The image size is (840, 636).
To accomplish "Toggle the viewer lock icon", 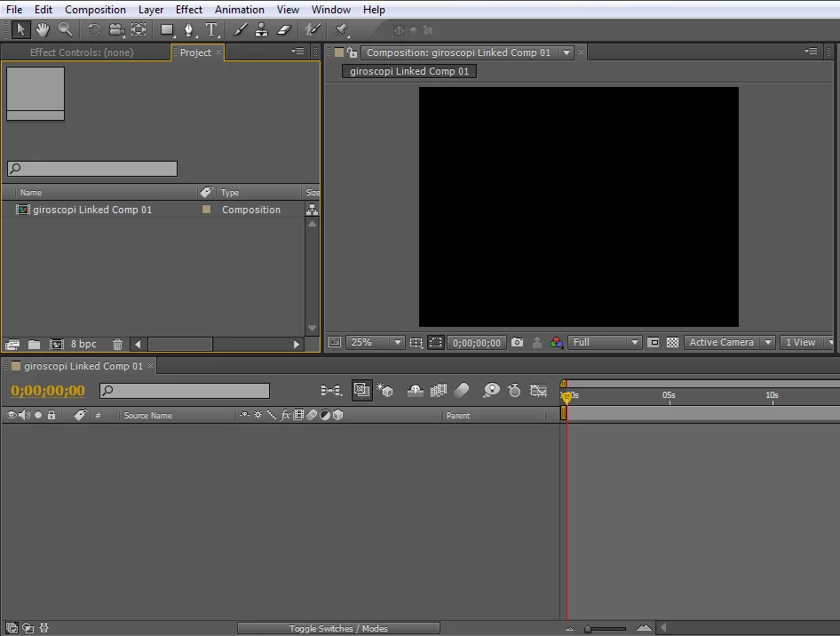I will (352, 52).
